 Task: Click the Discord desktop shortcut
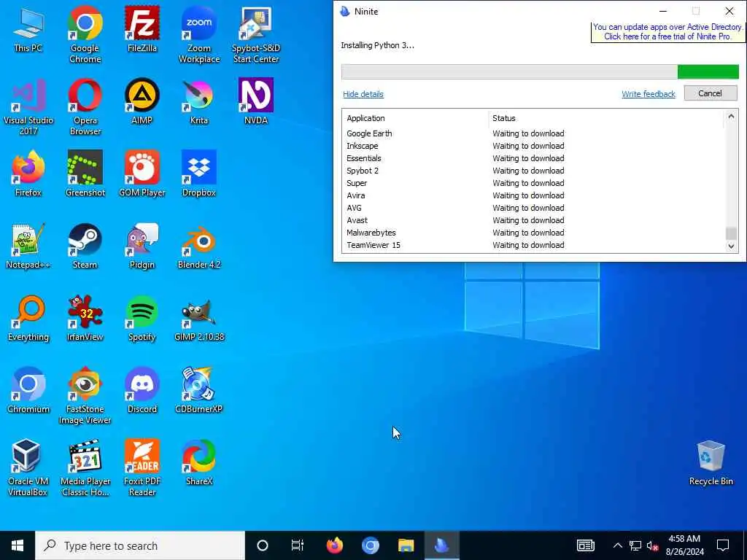[142, 391]
